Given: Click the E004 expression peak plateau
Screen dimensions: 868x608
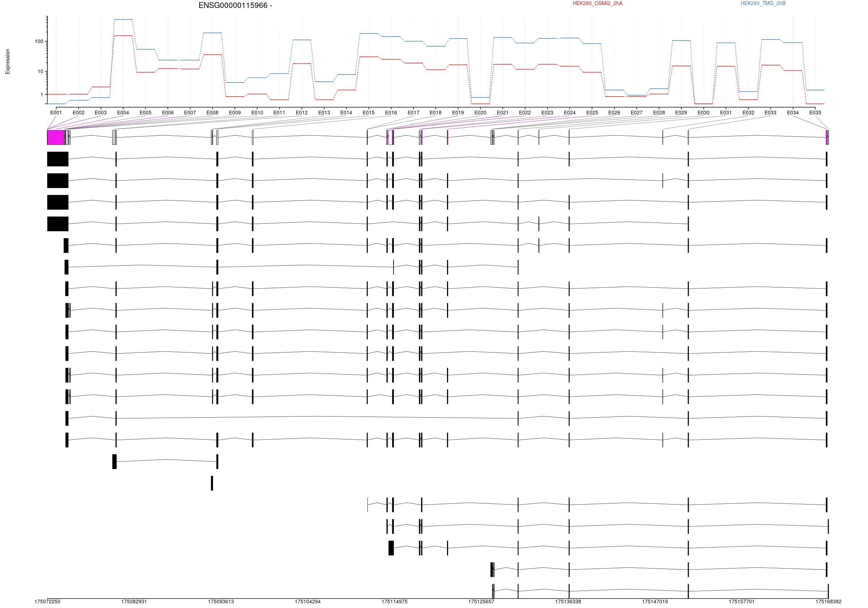Looking at the screenshot, I should coord(123,19).
